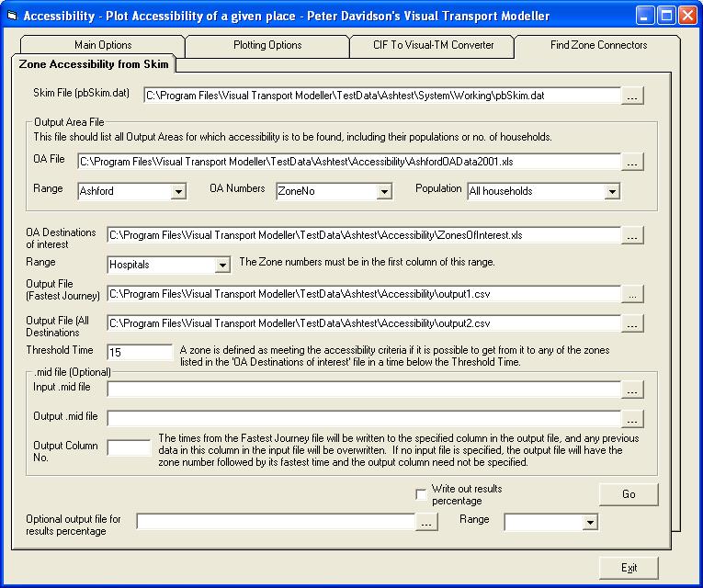
Task: Open the Plotting Options tab
Action: [267, 46]
